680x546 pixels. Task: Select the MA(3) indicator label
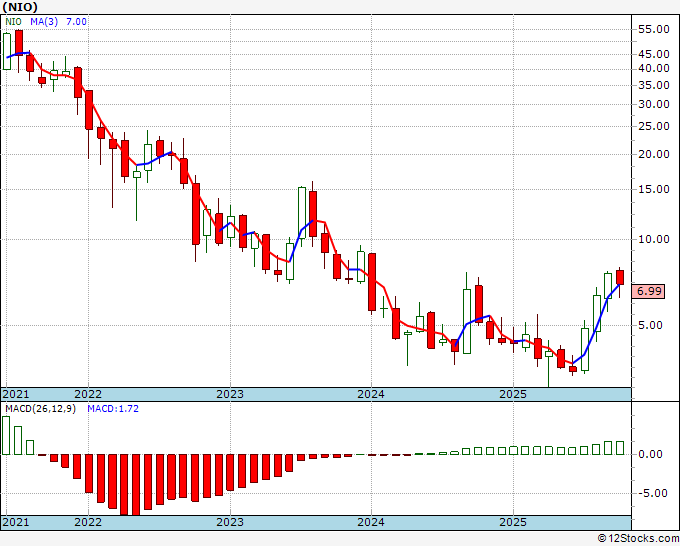click(44, 22)
